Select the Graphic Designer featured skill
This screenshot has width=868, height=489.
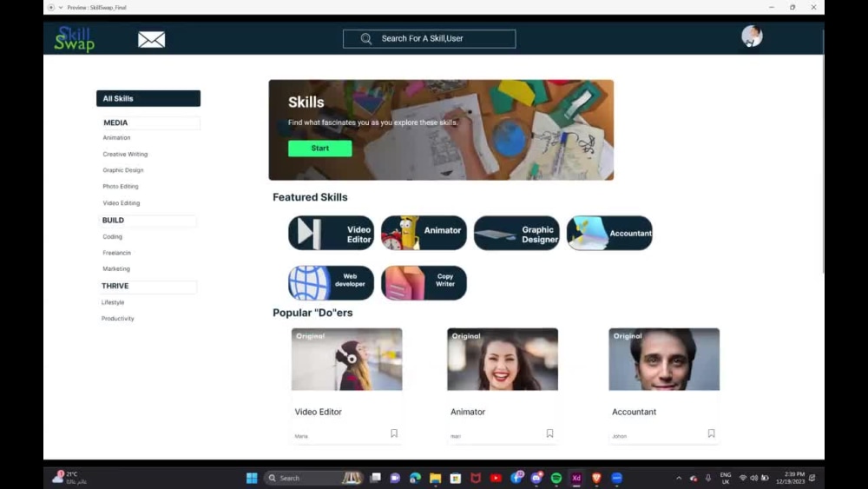(x=516, y=233)
